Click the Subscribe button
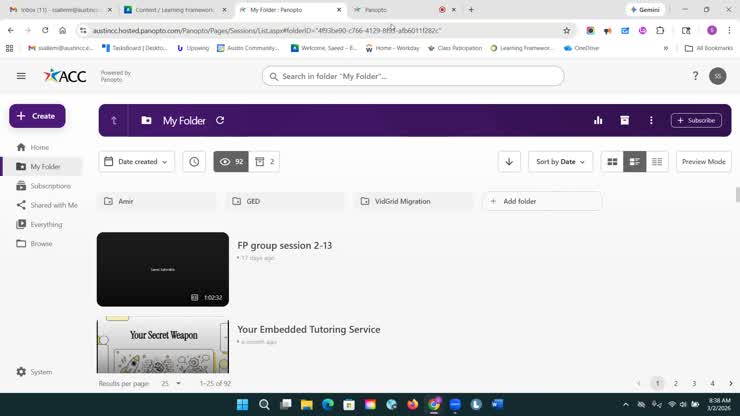The height and width of the screenshot is (416, 740). (x=697, y=120)
